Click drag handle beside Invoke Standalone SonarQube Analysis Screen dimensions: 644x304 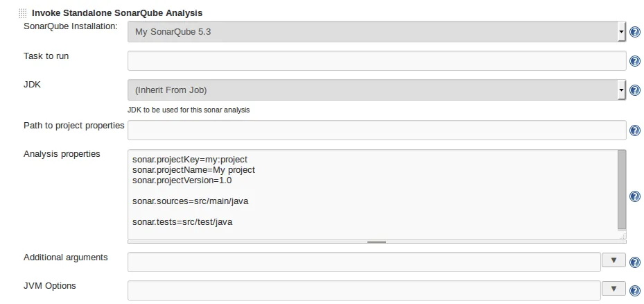coord(23,13)
